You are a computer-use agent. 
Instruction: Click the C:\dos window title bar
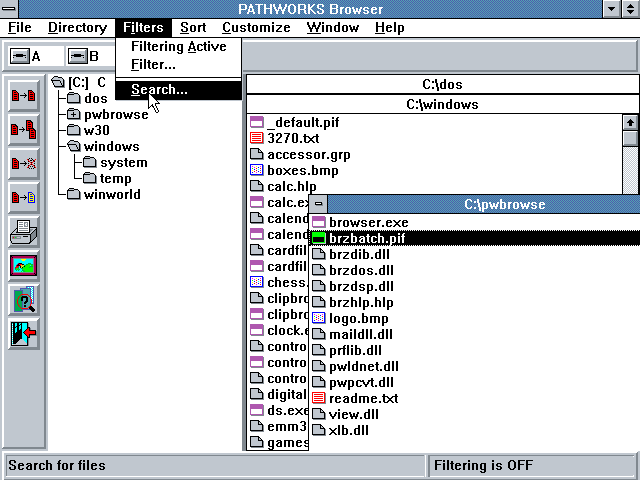point(442,84)
